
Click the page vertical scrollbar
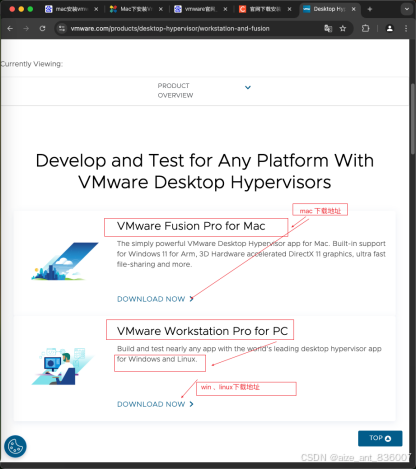413,118
